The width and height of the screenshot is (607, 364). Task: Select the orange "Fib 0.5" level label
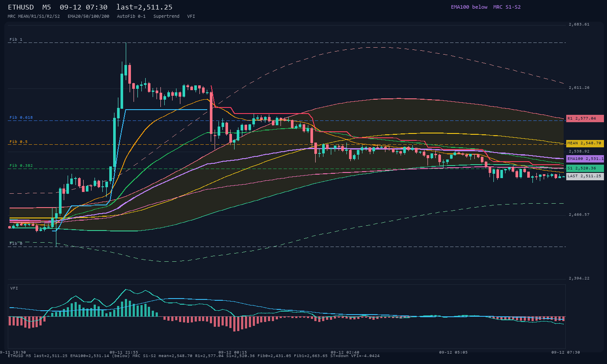pyautogui.click(x=19, y=142)
